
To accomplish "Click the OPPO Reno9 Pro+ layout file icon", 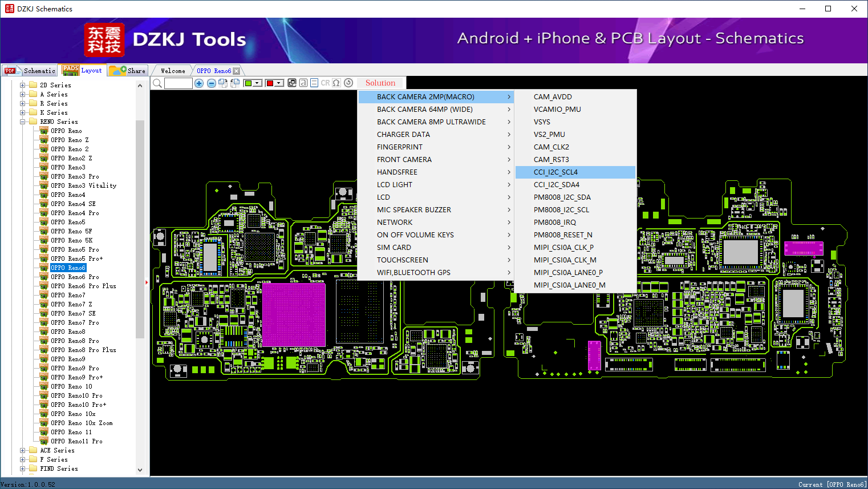I will [44, 377].
